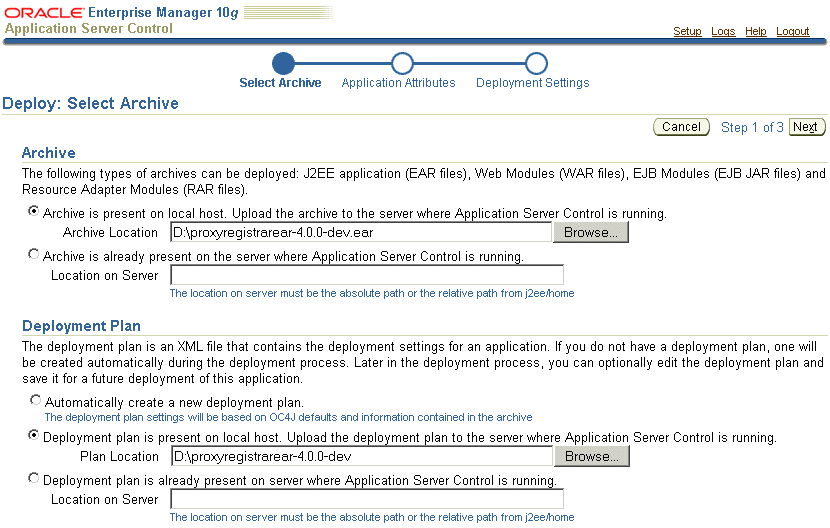Click the 'Archive' section heading
Image resolution: width=830 pixels, height=528 pixels.
pyautogui.click(x=49, y=153)
